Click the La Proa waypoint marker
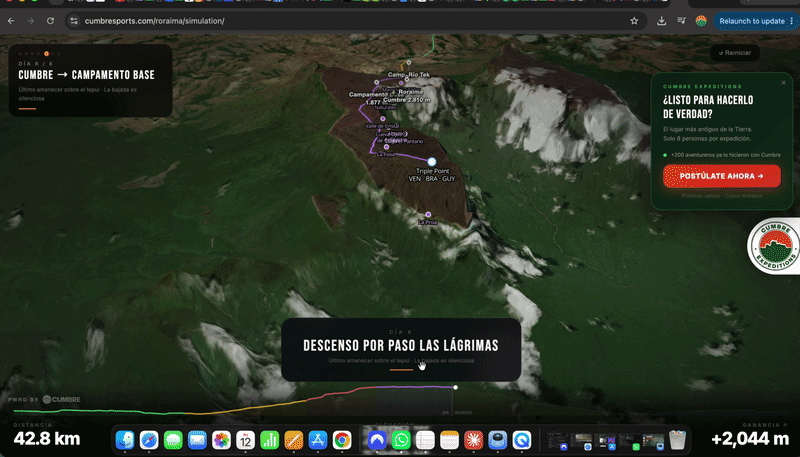The width and height of the screenshot is (800, 457). coord(428,214)
